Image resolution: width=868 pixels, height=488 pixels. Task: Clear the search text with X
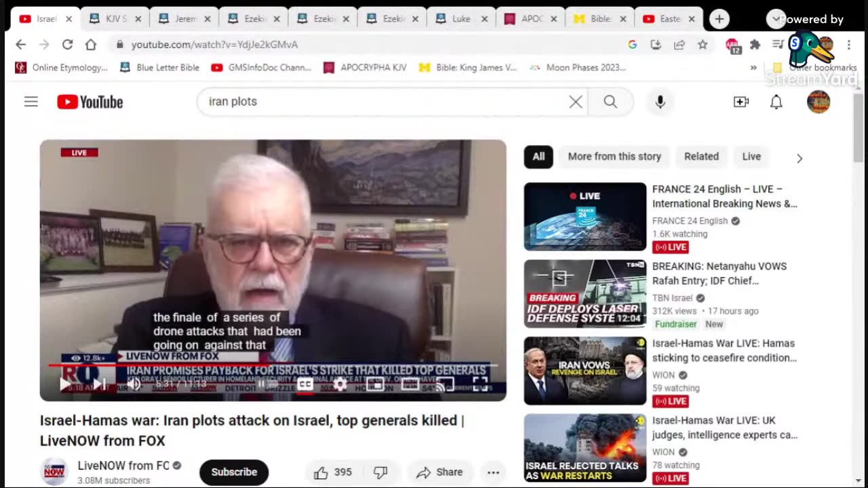(575, 102)
